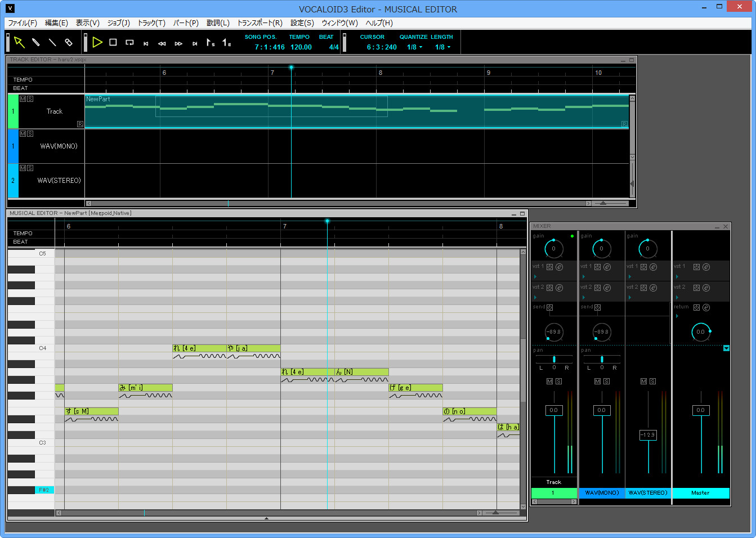Toggle loop/repeat playback
The image size is (756, 538).
(x=129, y=42)
